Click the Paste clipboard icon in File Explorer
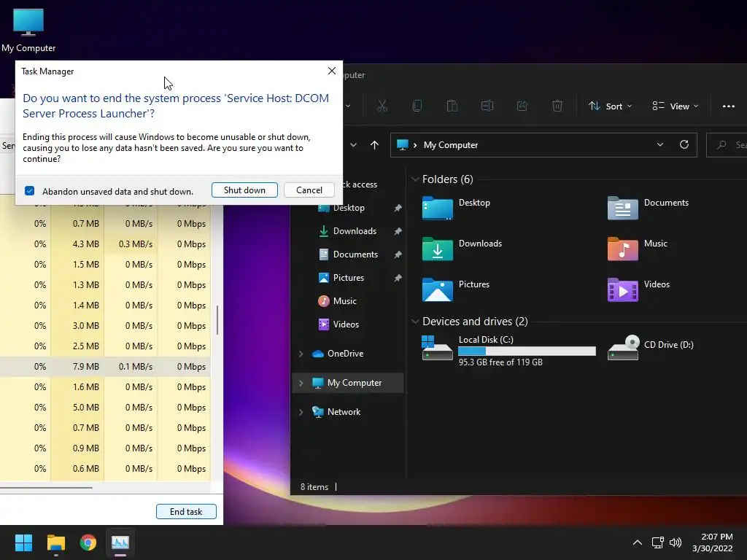Screen dimensions: 747x560 pos(452,106)
